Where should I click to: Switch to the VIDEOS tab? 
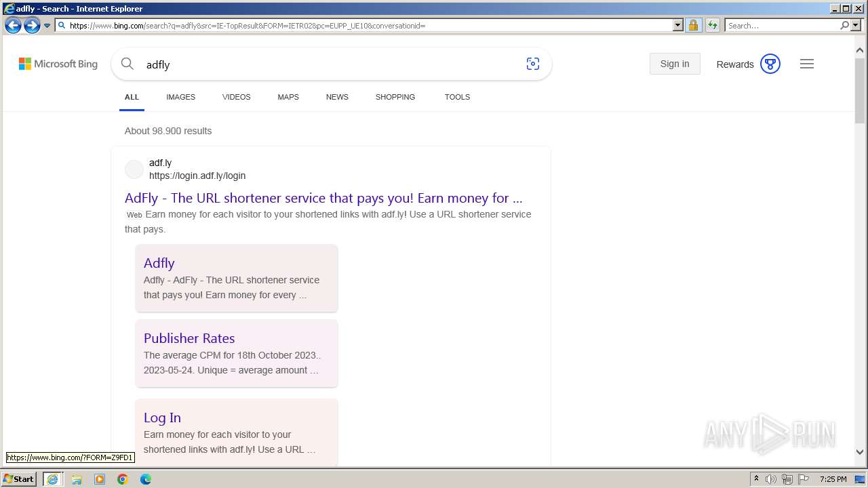(x=237, y=97)
